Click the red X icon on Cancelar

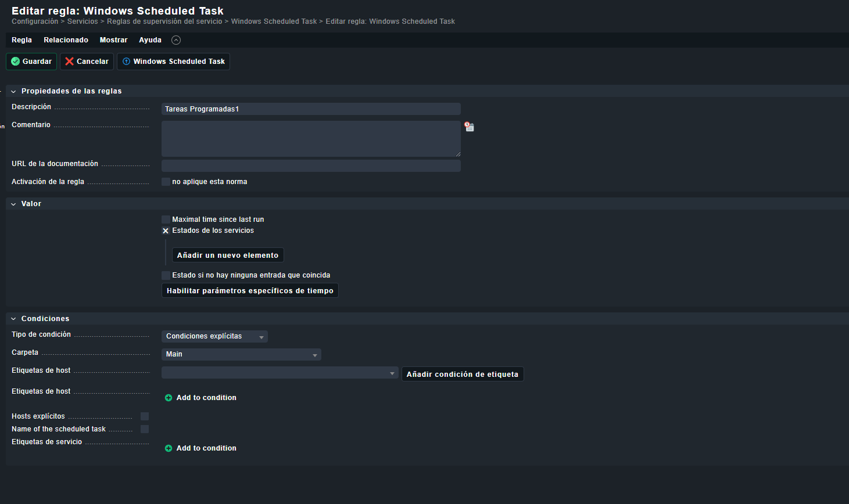tap(69, 61)
